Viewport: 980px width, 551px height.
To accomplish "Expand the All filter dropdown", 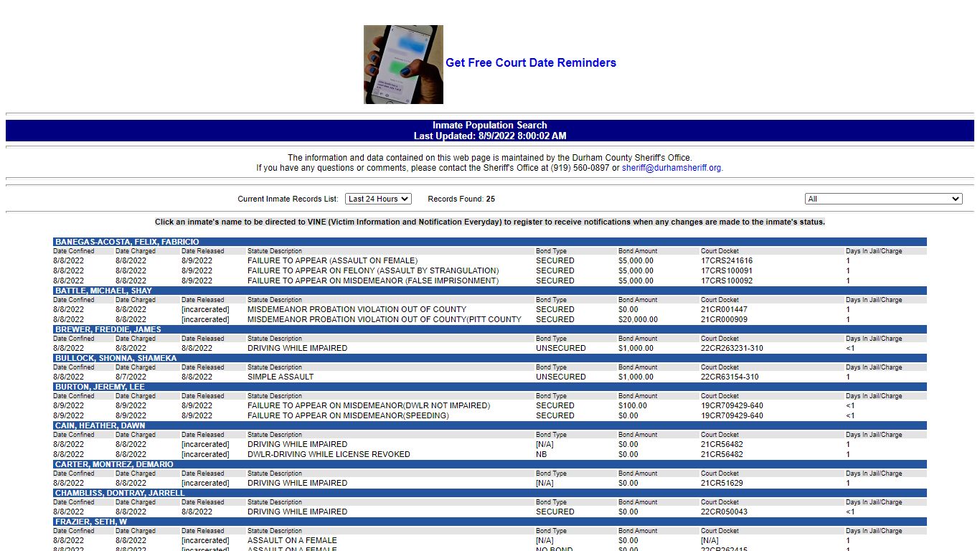I will point(883,199).
